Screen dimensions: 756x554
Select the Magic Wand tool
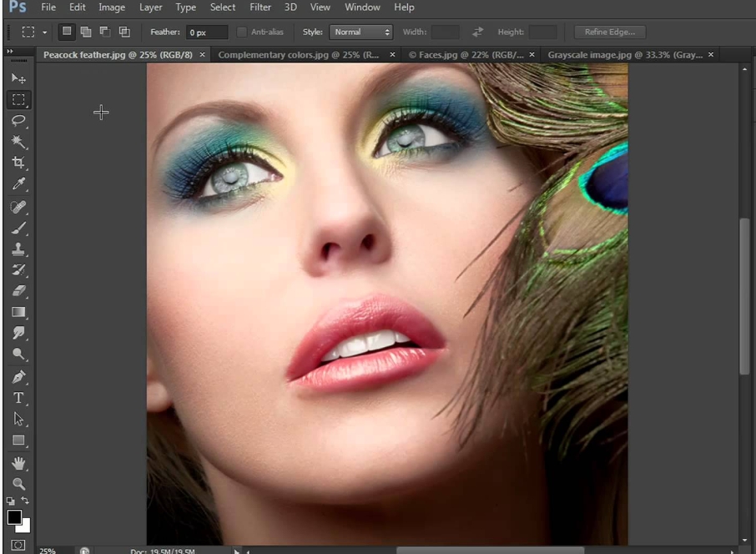click(x=18, y=142)
